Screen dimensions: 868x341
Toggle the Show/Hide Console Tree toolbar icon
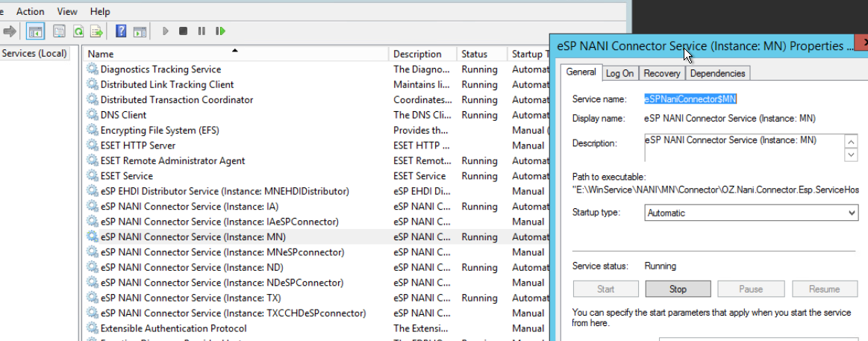pos(34,31)
